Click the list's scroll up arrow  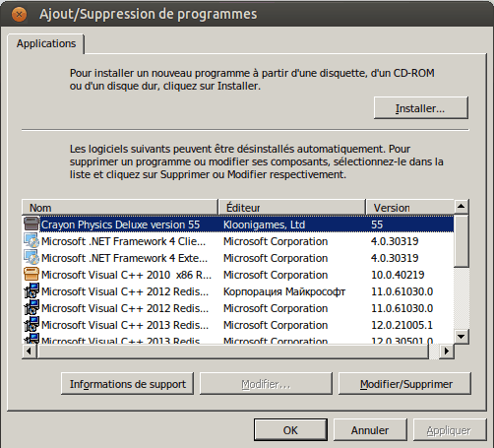click(462, 207)
